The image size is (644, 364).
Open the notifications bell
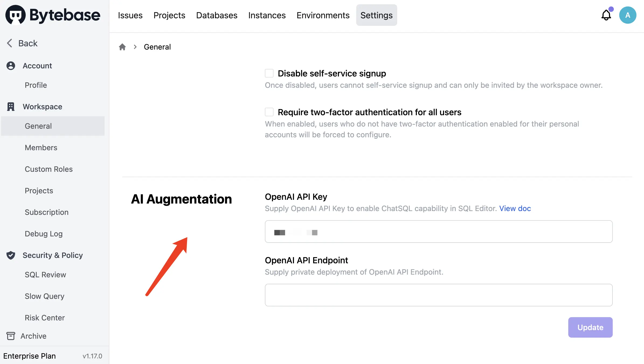tap(606, 15)
